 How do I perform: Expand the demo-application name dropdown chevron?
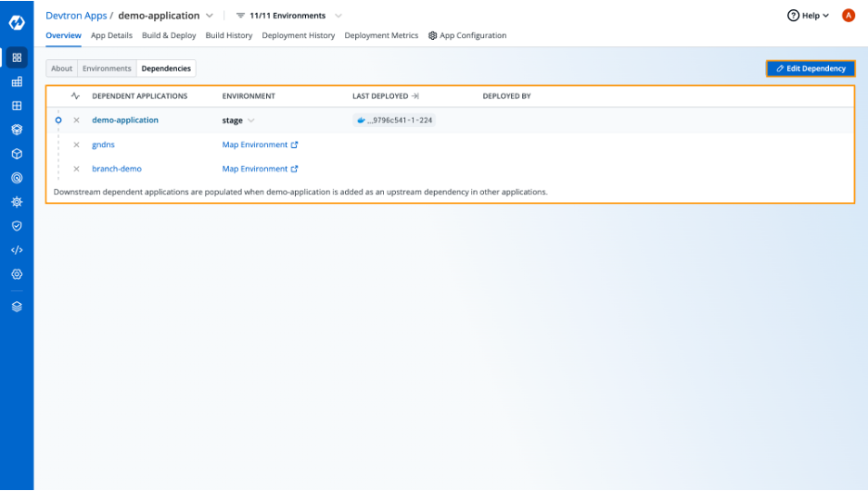[x=210, y=16]
